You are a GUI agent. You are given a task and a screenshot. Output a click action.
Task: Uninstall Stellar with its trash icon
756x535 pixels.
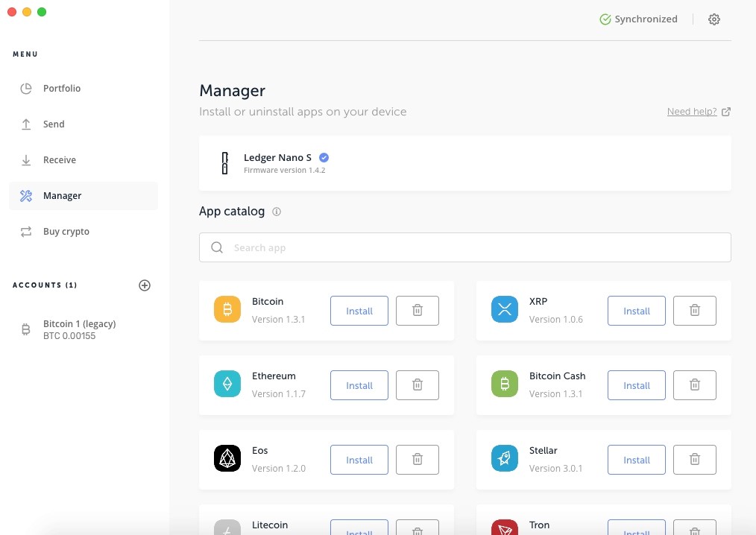(695, 460)
